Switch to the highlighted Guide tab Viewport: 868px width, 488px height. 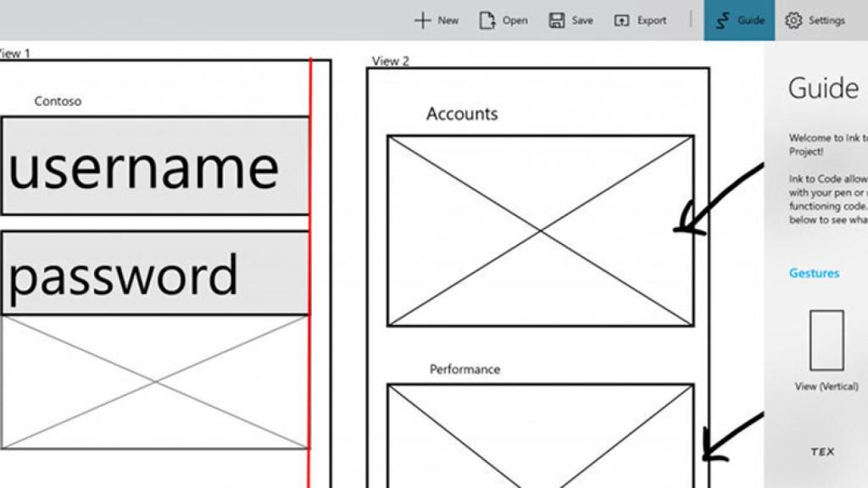point(738,19)
